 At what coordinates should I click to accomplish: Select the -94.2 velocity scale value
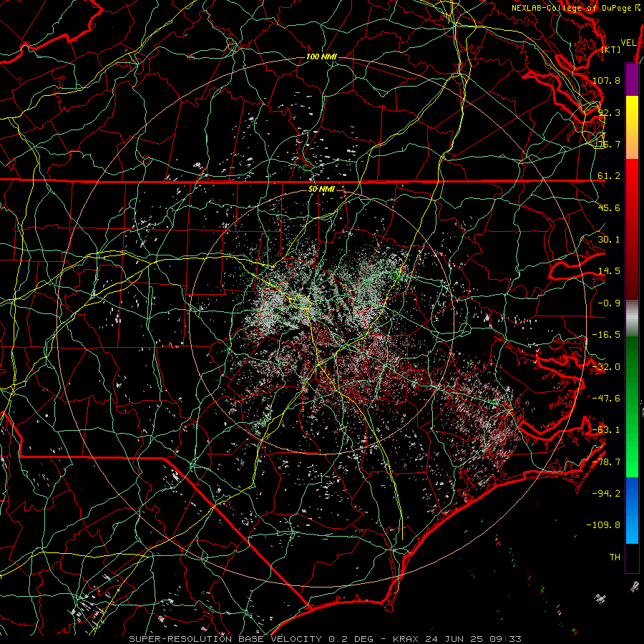coord(606,493)
